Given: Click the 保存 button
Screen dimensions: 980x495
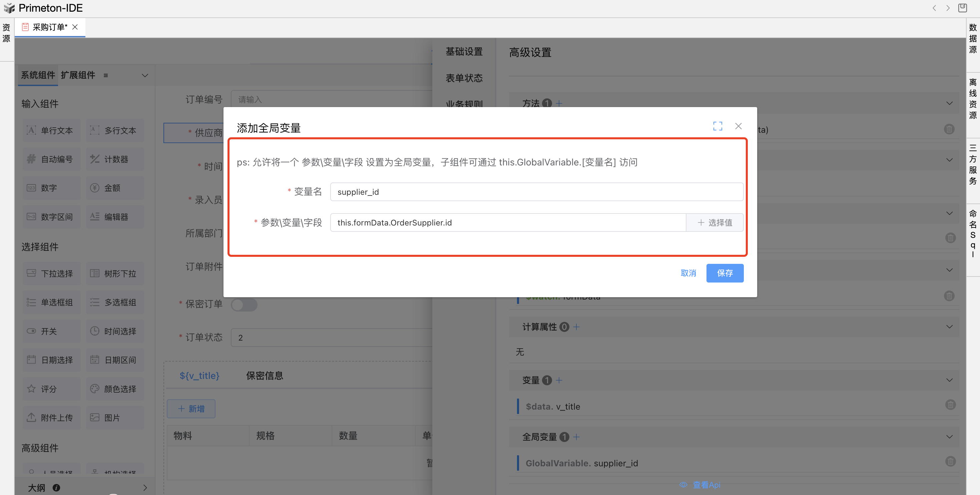Looking at the screenshot, I should [x=724, y=273].
